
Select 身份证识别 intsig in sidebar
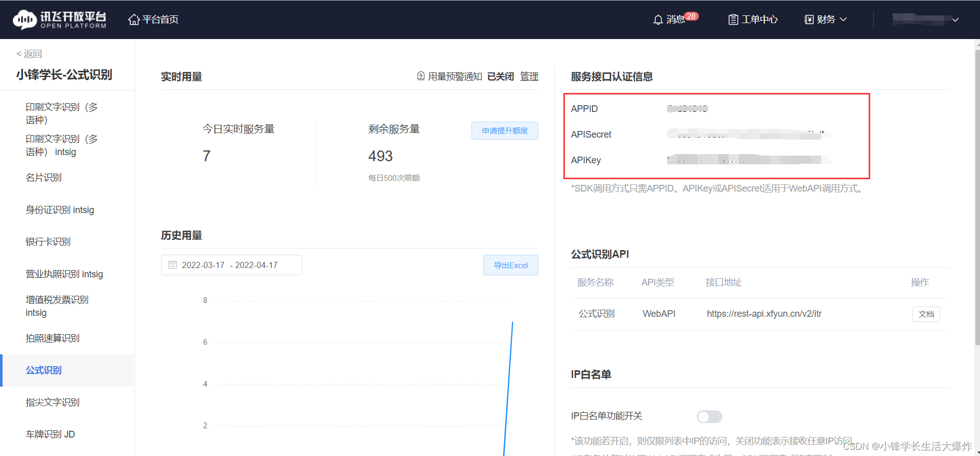(x=60, y=210)
